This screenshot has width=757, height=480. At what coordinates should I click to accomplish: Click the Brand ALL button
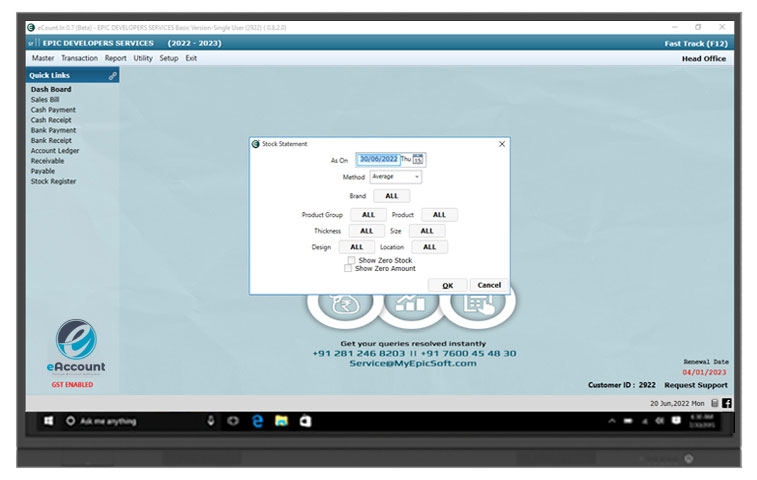(x=392, y=196)
